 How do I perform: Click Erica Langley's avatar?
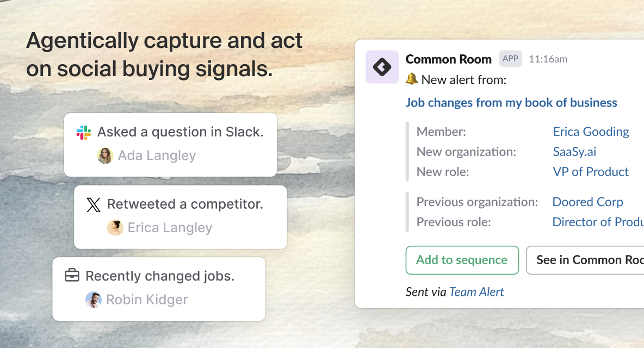[x=115, y=227]
